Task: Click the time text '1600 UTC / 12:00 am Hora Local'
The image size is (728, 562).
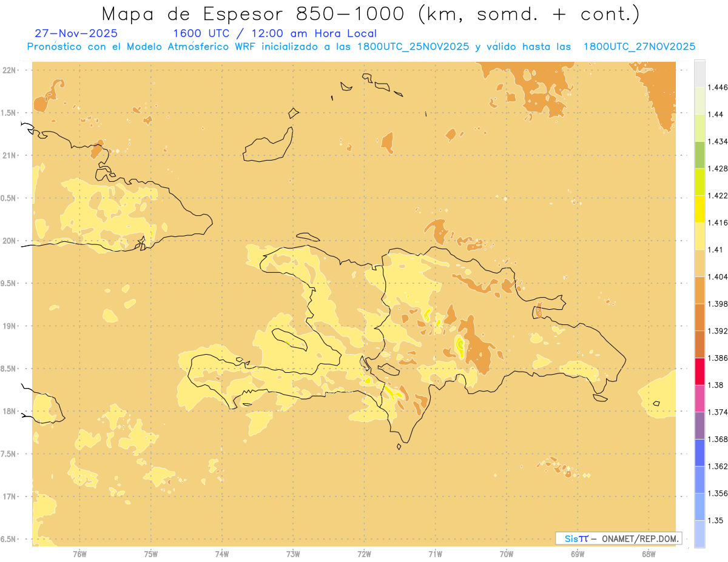Action: 275,33
